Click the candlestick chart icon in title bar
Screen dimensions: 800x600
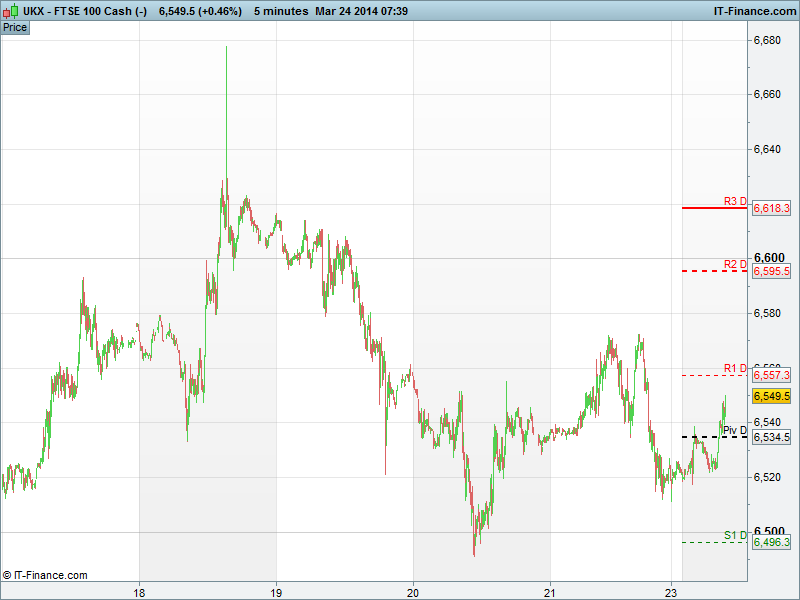click(x=11, y=11)
